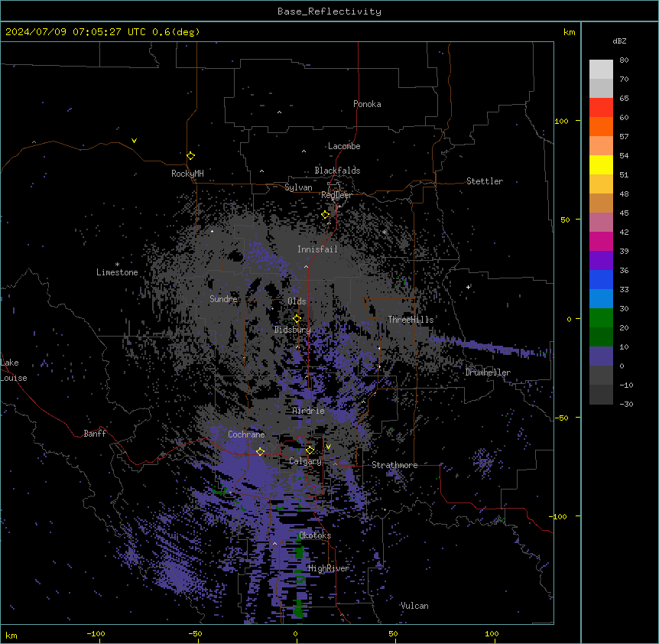Click the Lake Louise label
The image size is (659, 644).
(x=14, y=370)
